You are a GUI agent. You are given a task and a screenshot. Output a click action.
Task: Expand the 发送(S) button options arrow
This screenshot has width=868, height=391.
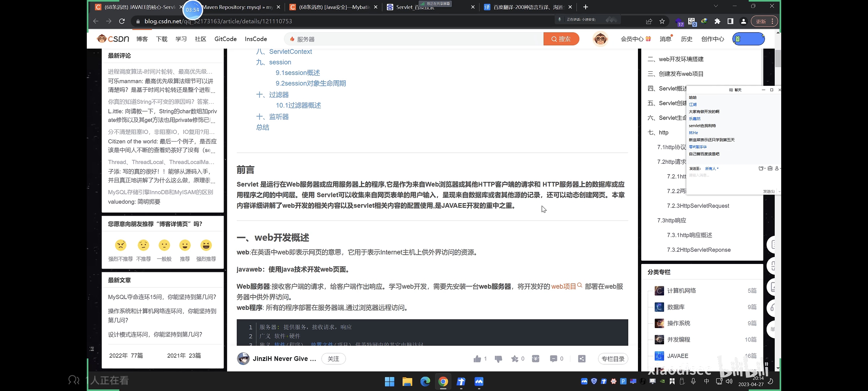pyautogui.click(x=779, y=192)
